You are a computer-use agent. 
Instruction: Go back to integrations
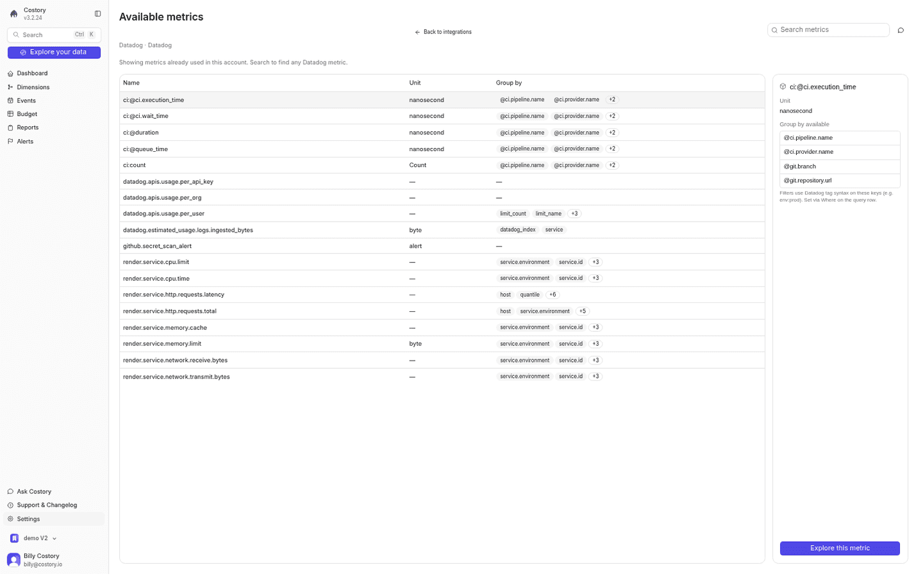443,32
